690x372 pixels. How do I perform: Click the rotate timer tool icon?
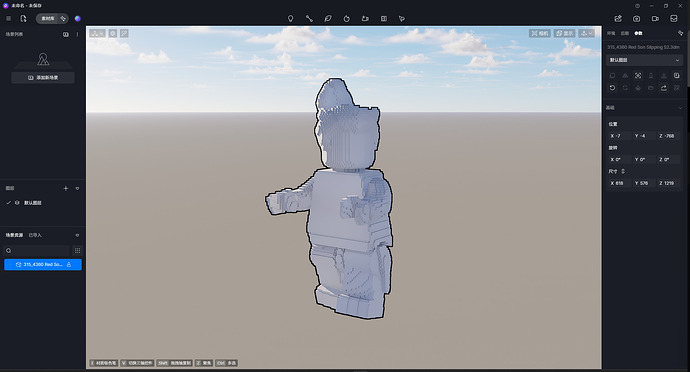point(346,18)
